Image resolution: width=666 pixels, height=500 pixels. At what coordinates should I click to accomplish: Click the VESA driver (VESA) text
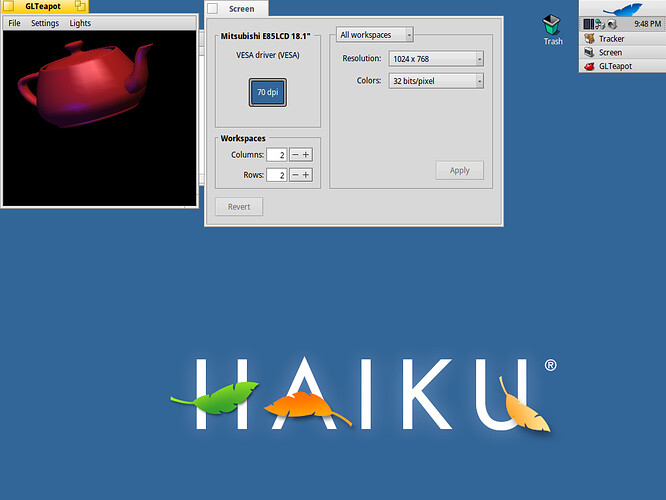(268, 55)
